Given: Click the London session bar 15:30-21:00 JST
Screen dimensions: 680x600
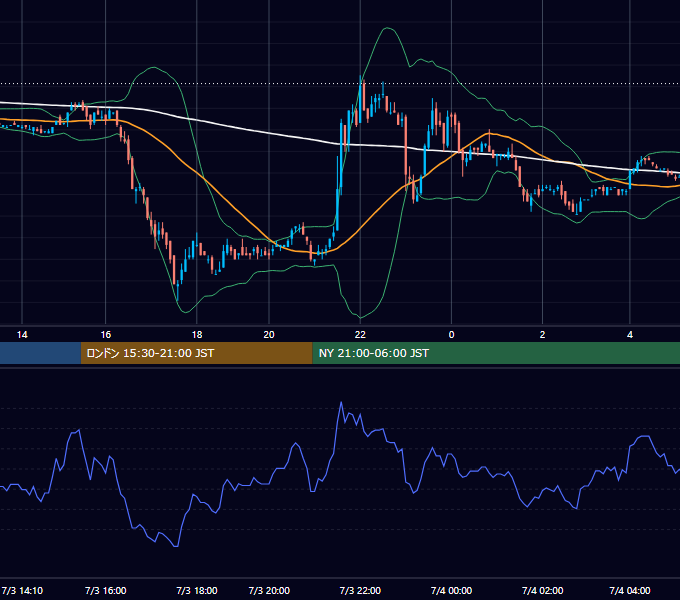Looking at the screenshot, I should coord(196,353).
